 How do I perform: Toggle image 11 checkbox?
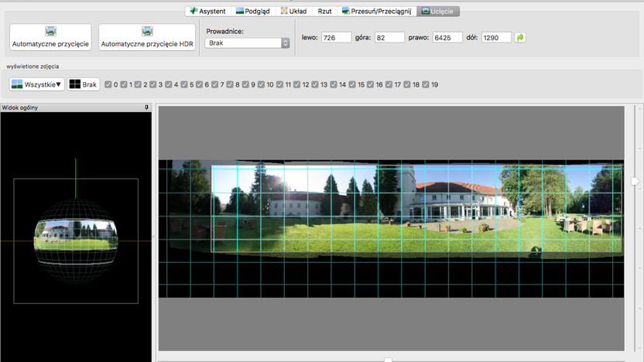pos(279,84)
